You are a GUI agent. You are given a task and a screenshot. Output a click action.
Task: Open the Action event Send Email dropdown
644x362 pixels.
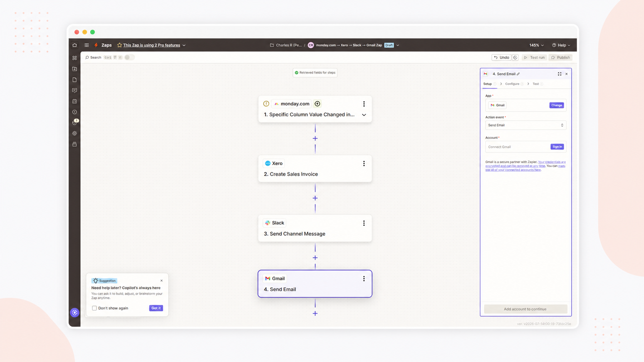coord(526,125)
